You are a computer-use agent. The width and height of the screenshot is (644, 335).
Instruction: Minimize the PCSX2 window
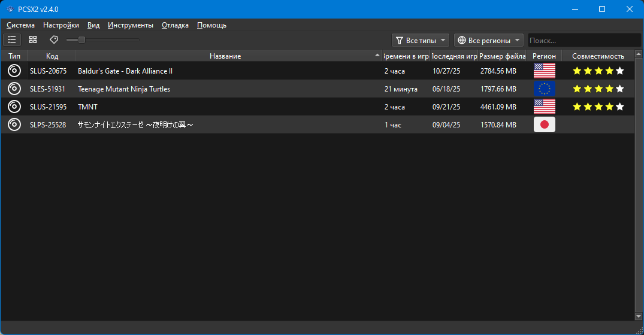click(575, 9)
